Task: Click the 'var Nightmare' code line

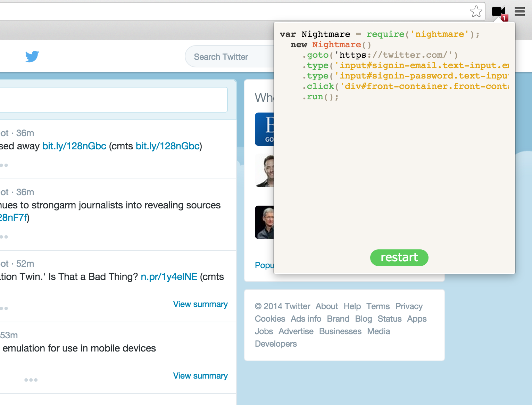Action: (380, 34)
